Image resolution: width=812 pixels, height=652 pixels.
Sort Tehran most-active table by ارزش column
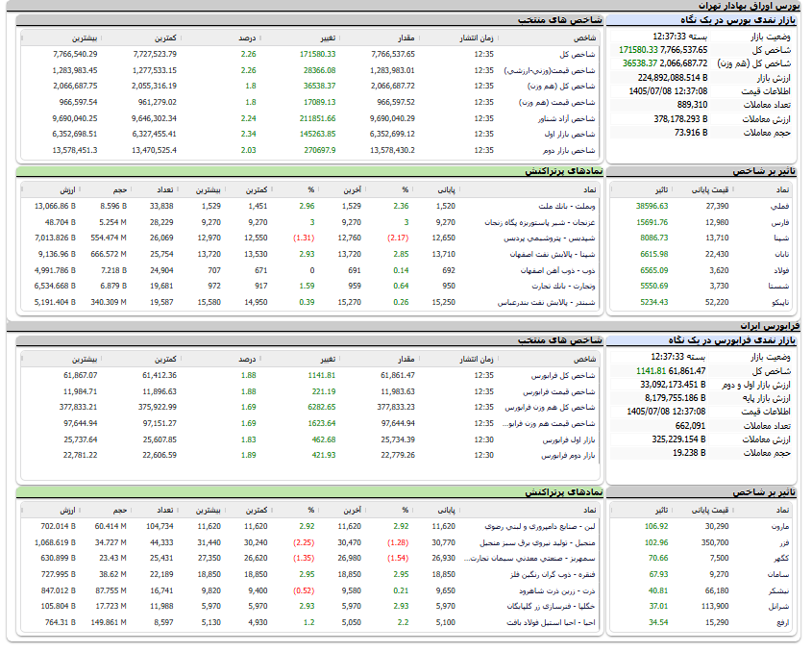pos(68,190)
